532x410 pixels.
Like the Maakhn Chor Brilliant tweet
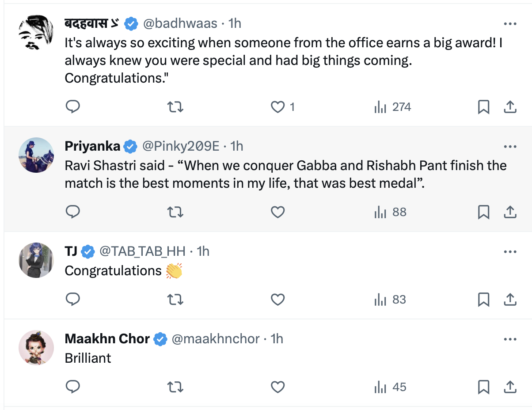point(277,387)
